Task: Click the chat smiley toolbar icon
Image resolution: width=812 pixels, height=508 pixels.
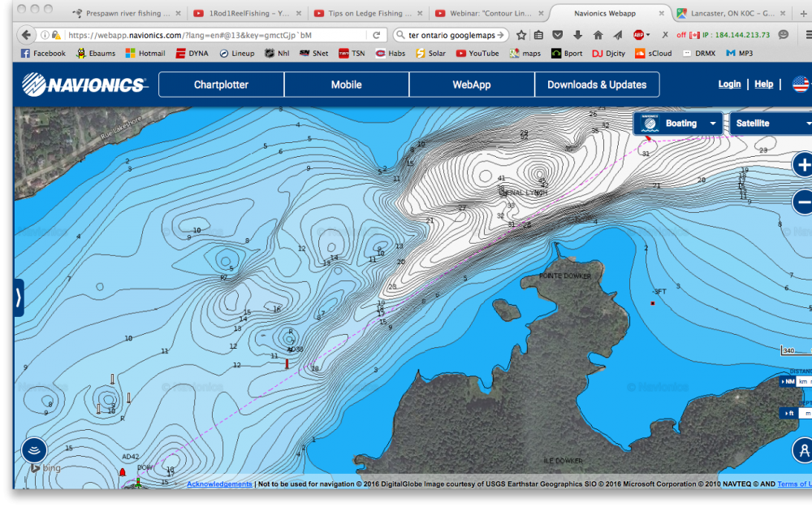Action: [x=784, y=35]
